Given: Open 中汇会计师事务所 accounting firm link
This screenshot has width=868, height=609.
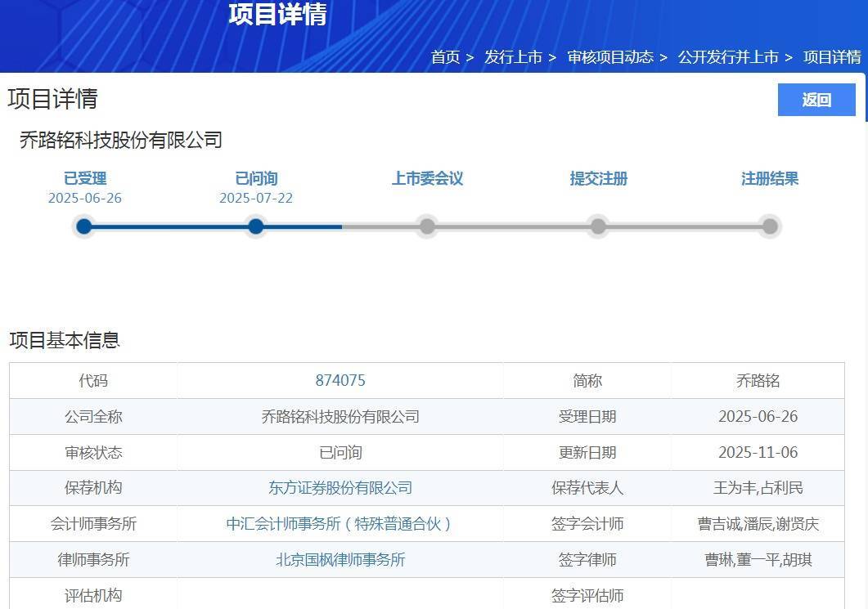Looking at the screenshot, I should pyautogui.click(x=340, y=524).
